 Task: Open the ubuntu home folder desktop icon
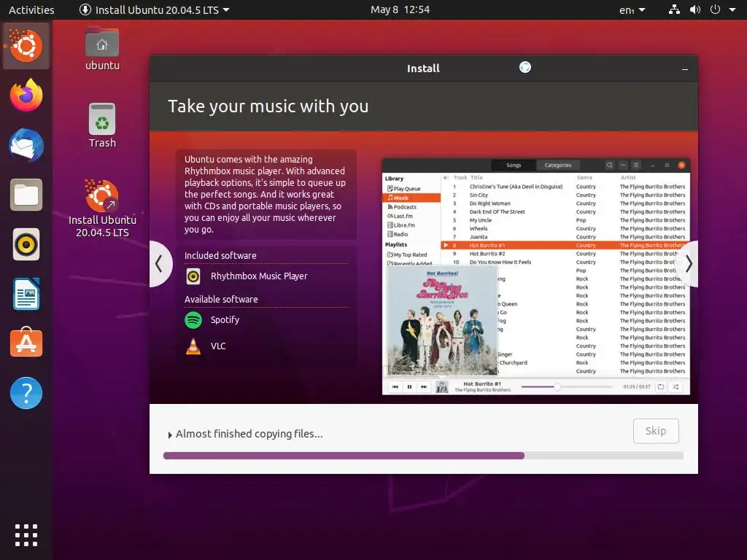point(102,49)
